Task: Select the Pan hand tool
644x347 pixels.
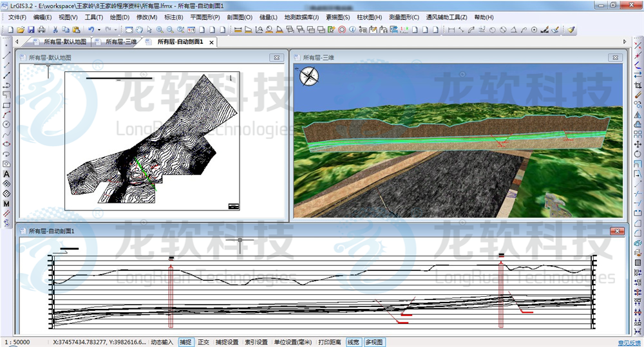Action: point(139,30)
